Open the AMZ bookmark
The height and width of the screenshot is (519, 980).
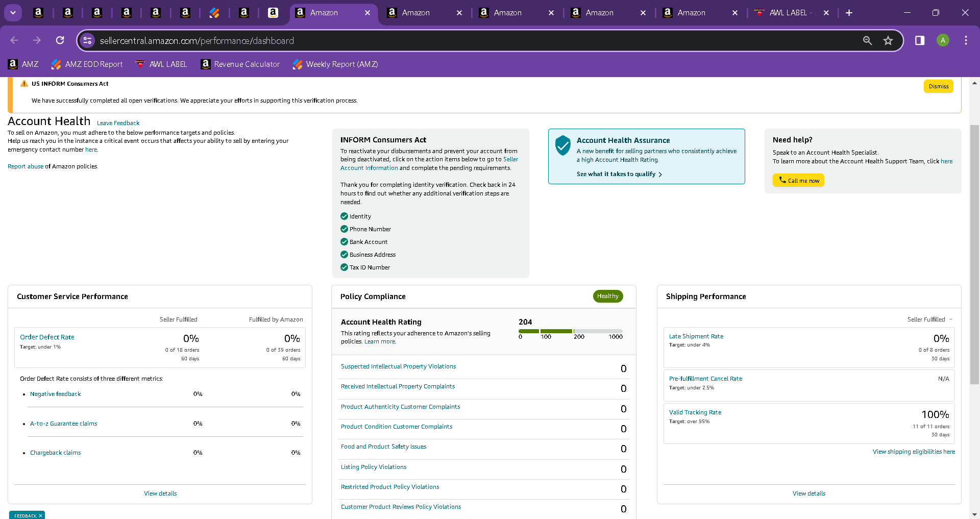pos(23,64)
